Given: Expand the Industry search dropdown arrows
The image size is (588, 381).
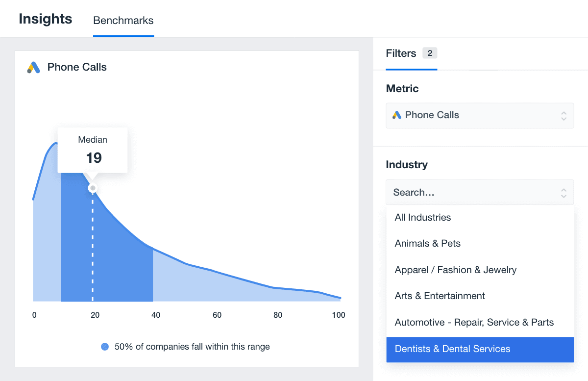Looking at the screenshot, I should [563, 193].
